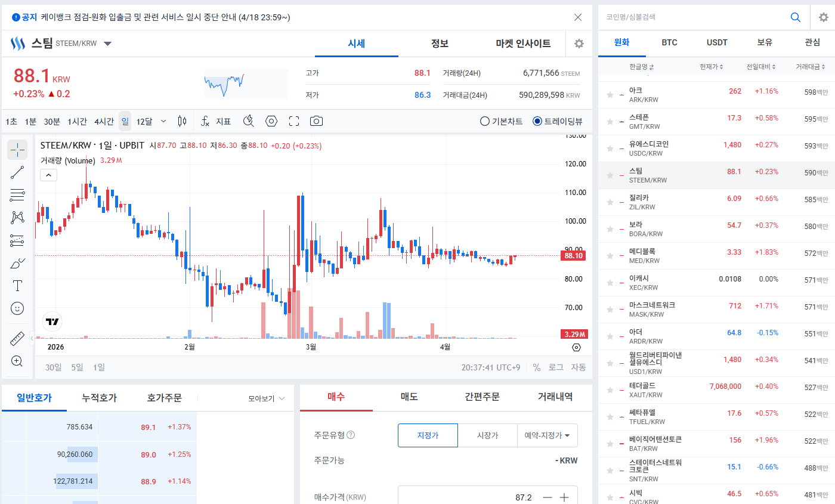Sort the list by 거래대금 column
Image resolution: width=835 pixels, height=504 pixels.
pyautogui.click(x=811, y=67)
